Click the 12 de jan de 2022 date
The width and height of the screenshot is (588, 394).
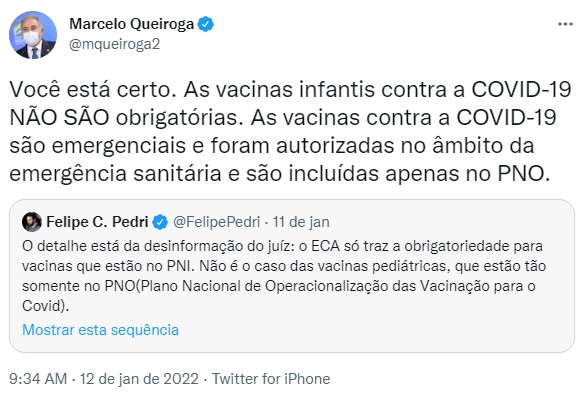coord(139,379)
